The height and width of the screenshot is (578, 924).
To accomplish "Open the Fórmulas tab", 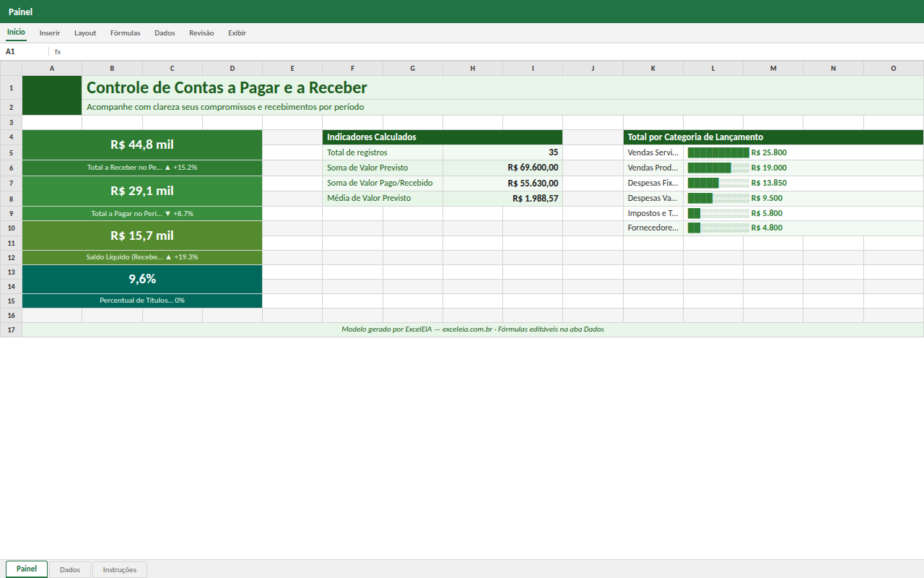I will (125, 33).
